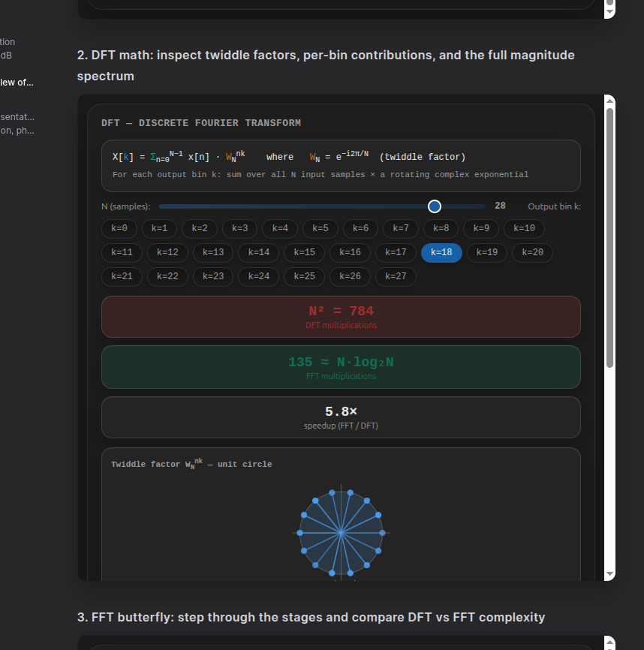Image resolution: width=644 pixels, height=650 pixels.
Task: Select output bin k=7
Action: pyautogui.click(x=401, y=228)
